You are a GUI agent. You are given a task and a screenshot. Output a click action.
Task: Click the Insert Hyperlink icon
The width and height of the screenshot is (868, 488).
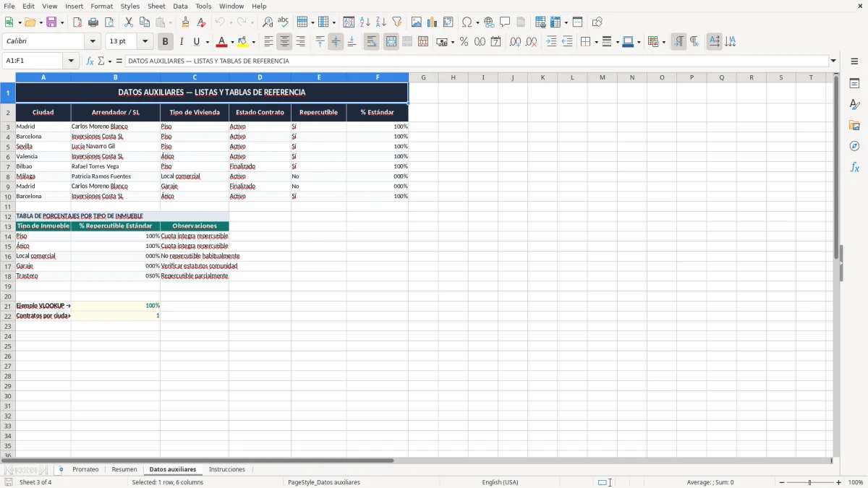(x=489, y=22)
